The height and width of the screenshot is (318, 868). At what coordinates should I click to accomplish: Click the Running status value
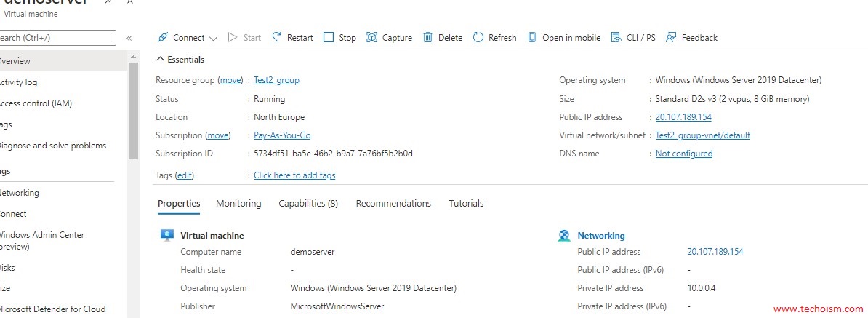tap(269, 99)
